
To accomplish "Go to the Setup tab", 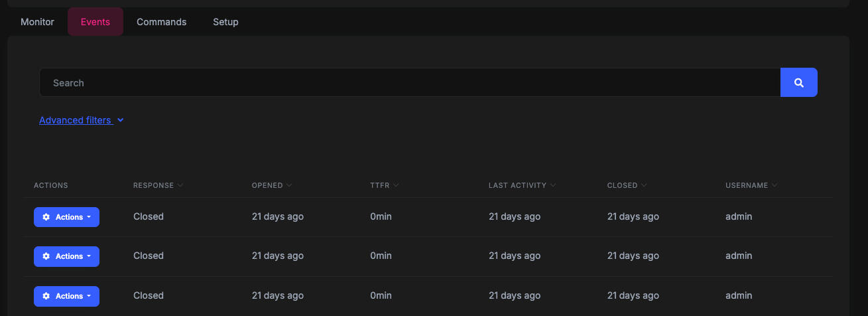I will pyautogui.click(x=225, y=22).
